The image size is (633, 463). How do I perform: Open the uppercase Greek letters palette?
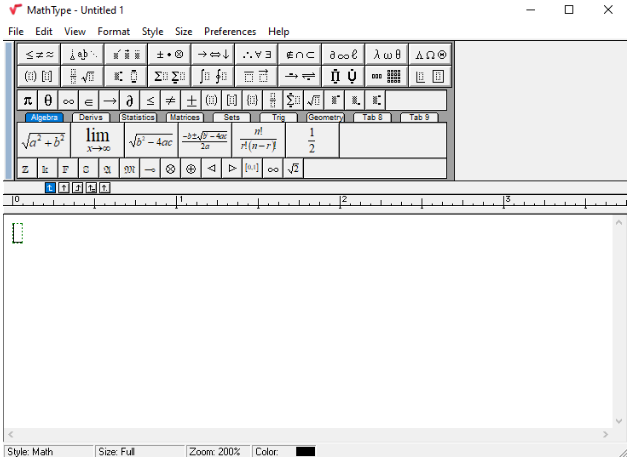[x=430, y=54]
